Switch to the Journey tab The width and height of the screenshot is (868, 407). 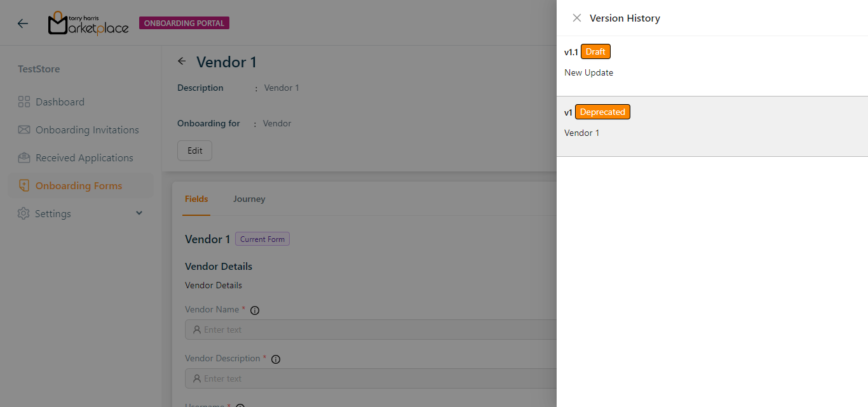tap(249, 199)
